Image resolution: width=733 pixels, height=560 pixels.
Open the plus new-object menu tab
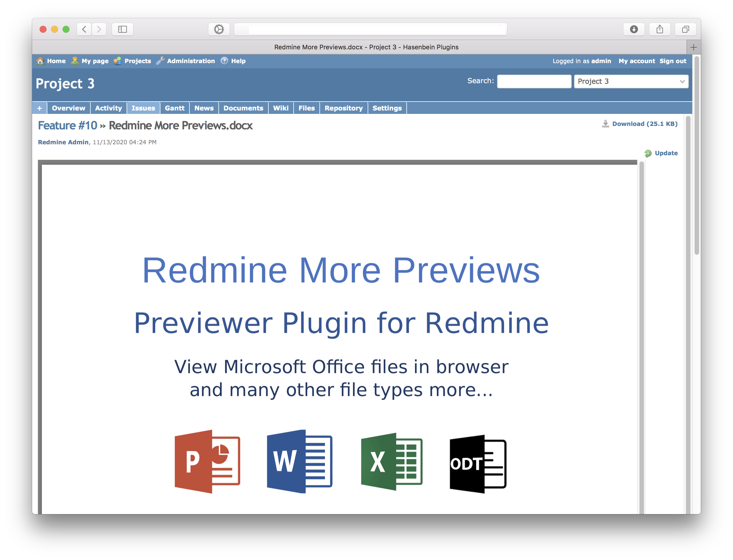coord(40,108)
